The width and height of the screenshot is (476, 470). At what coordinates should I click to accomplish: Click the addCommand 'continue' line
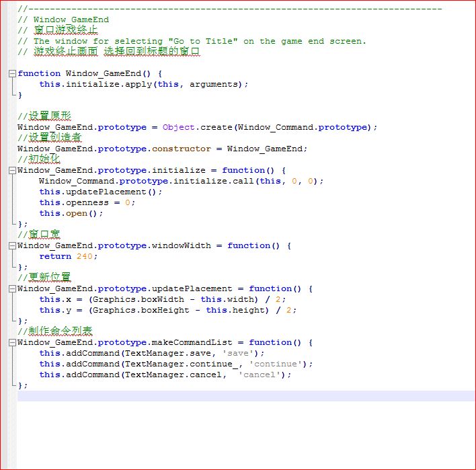point(175,364)
